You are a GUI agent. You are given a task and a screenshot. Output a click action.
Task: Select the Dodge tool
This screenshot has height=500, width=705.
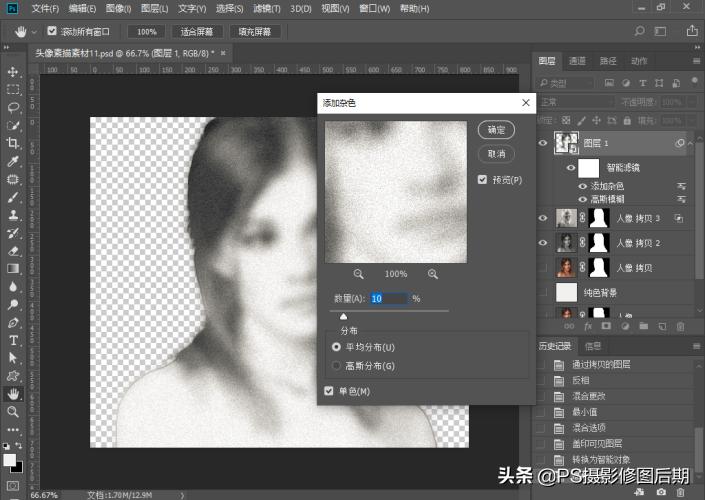tap(13, 304)
